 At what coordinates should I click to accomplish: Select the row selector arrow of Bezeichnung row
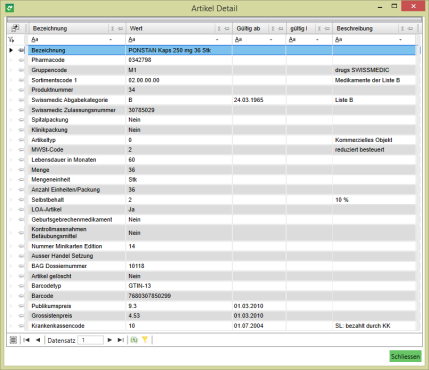coord(11,50)
